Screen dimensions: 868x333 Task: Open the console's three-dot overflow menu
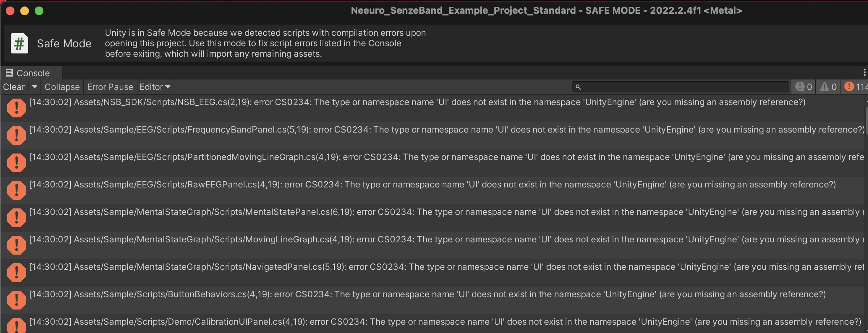pyautogui.click(x=865, y=72)
